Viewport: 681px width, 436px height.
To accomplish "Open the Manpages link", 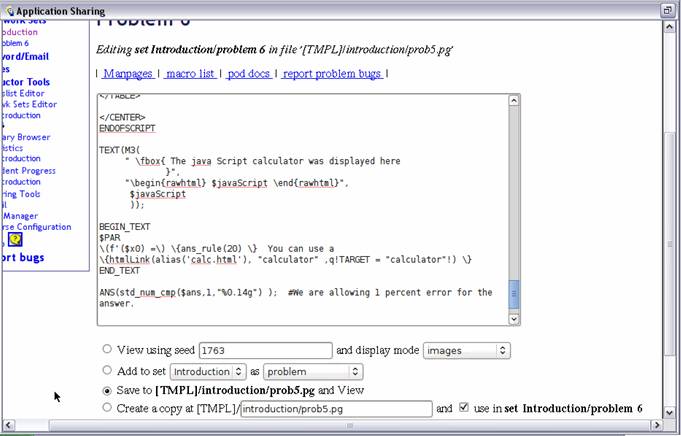I will click(x=128, y=73).
